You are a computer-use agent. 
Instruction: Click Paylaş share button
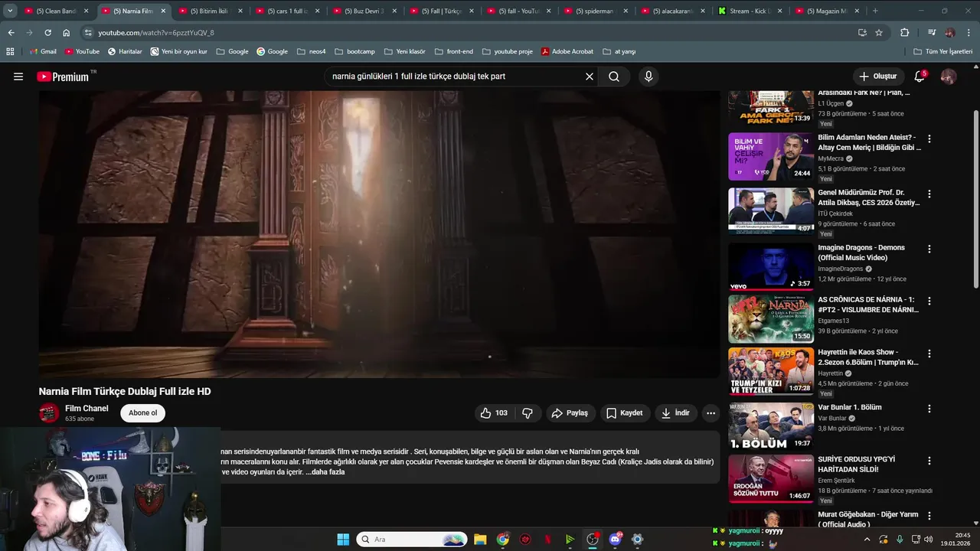[570, 413]
